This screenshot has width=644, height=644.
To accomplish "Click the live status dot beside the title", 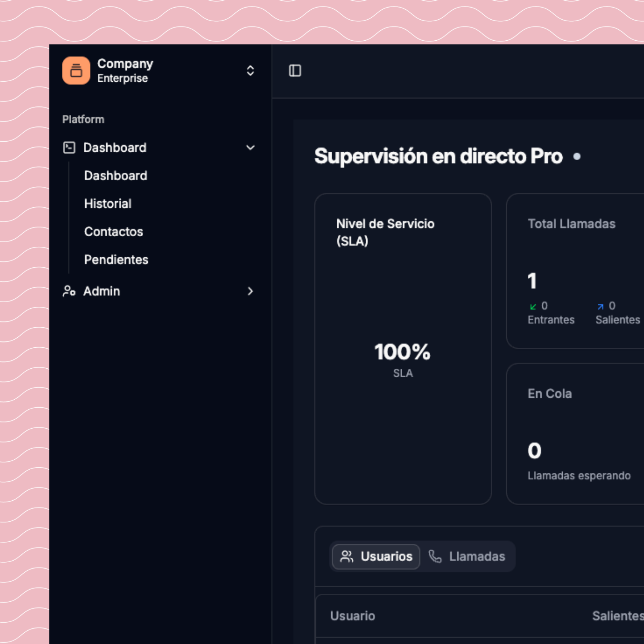I will click(577, 157).
